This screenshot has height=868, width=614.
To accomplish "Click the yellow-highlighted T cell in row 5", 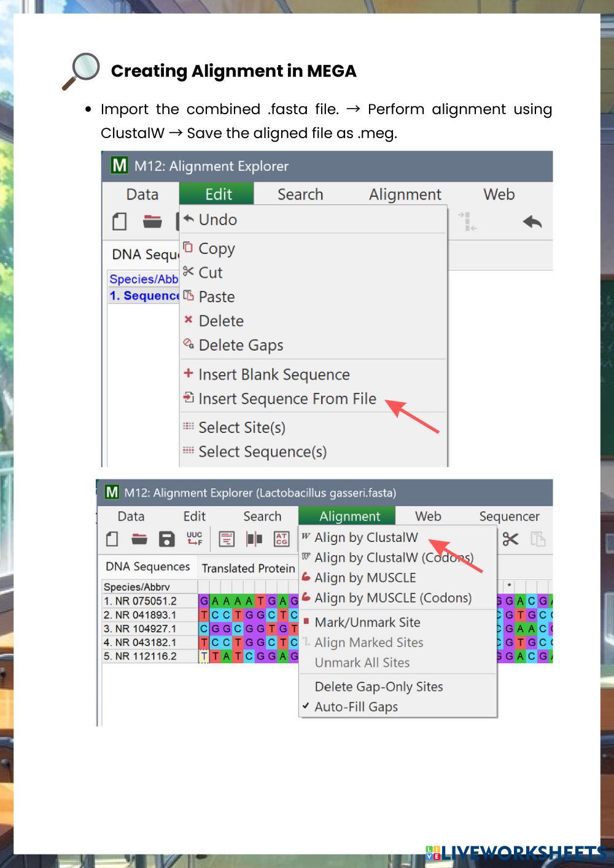I will point(203,656).
